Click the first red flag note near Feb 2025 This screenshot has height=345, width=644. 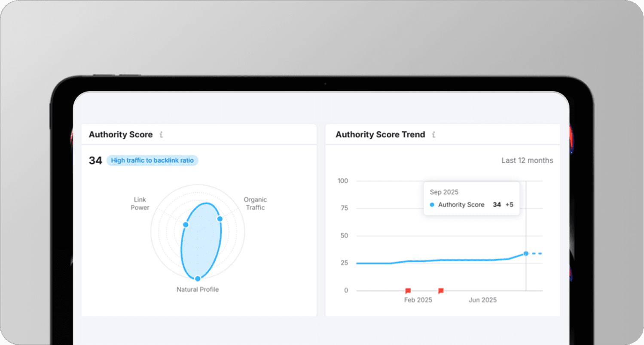(x=408, y=291)
